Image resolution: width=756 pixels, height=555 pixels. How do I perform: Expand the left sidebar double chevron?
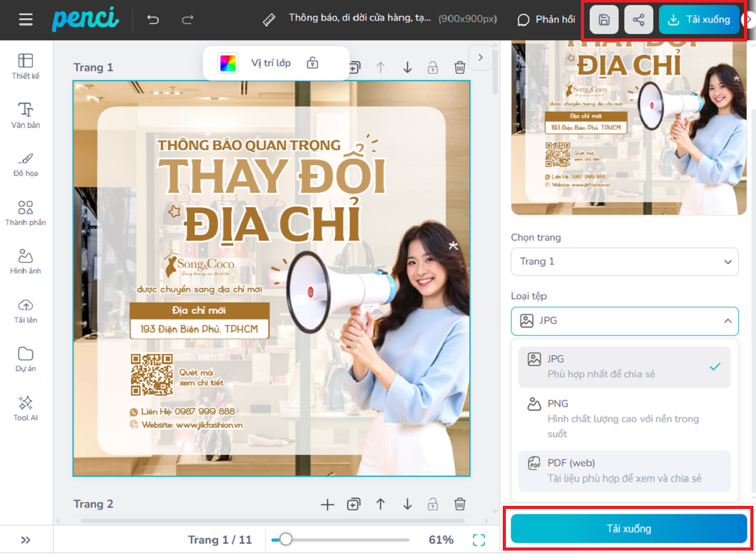[26, 540]
